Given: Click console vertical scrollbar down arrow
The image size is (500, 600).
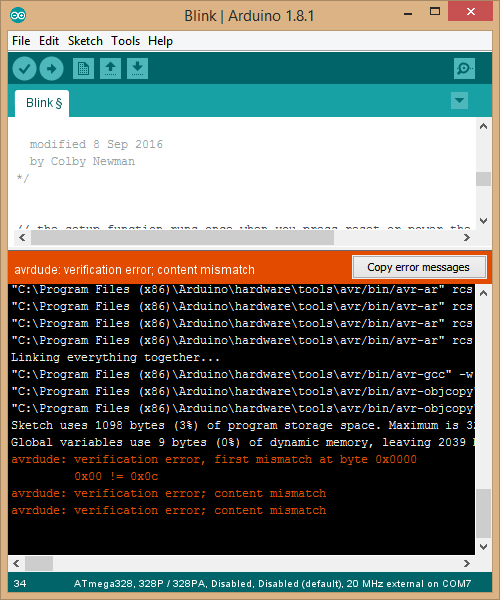Looking at the screenshot, I should point(484,547).
